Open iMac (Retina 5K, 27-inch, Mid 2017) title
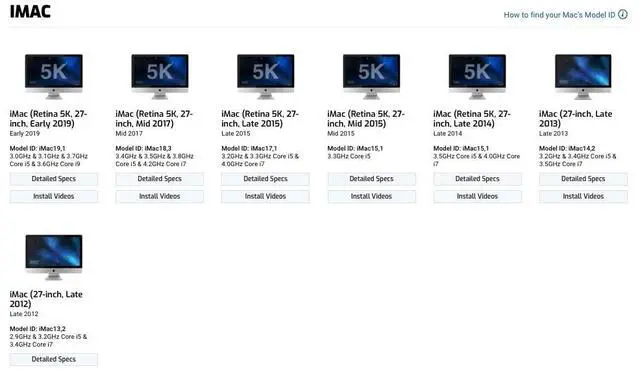This screenshot has height=370, width=640. (154, 119)
